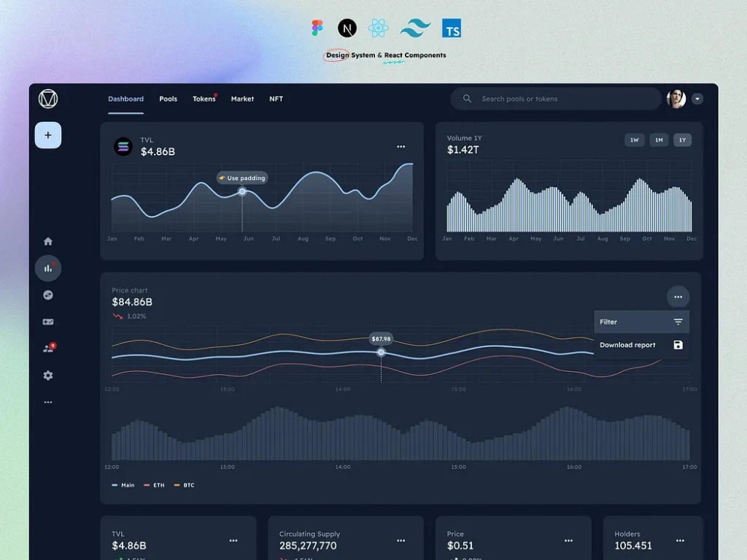Expand the account dropdown arrow
Image resolution: width=747 pixels, height=560 pixels.
698,99
